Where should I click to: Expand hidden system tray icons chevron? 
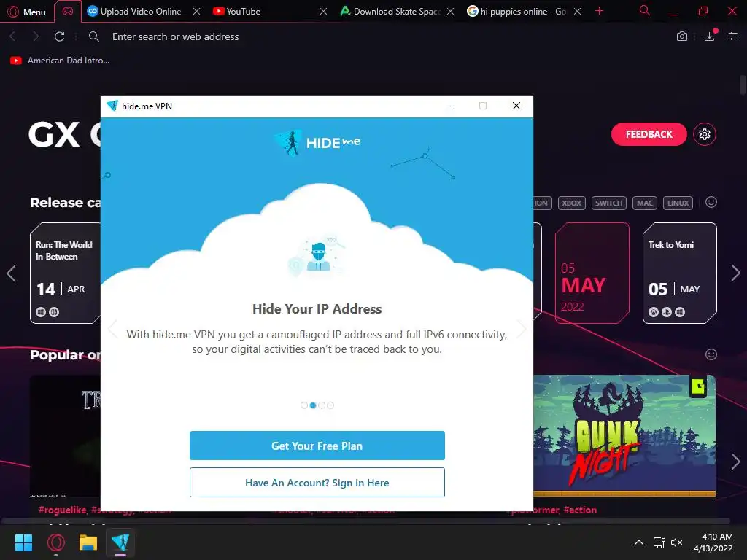pos(639,542)
